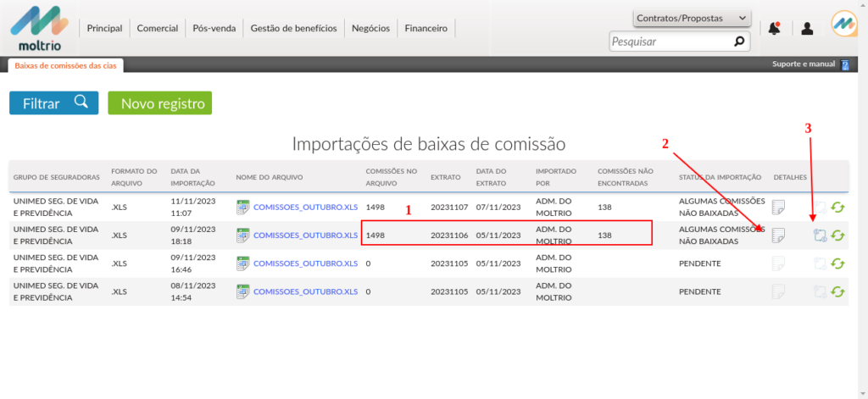Screen dimensions: 868x399
Task: Open the Financeiro menu
Action: pos(426,29)
